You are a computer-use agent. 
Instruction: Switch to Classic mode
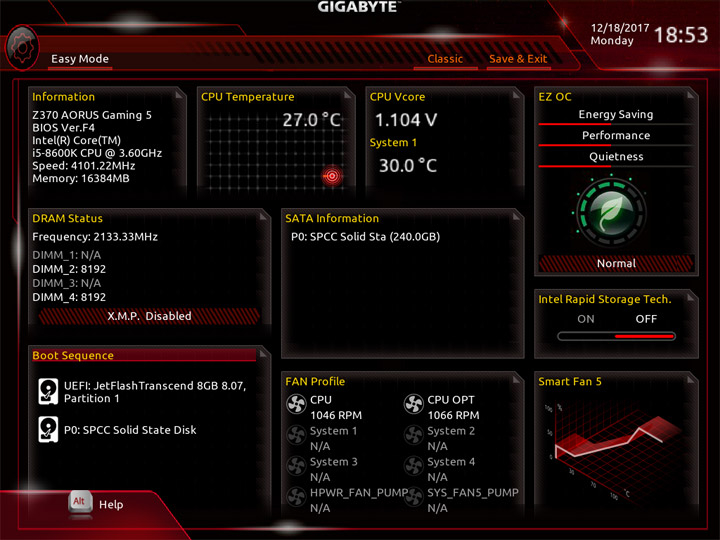pos(445,59)
